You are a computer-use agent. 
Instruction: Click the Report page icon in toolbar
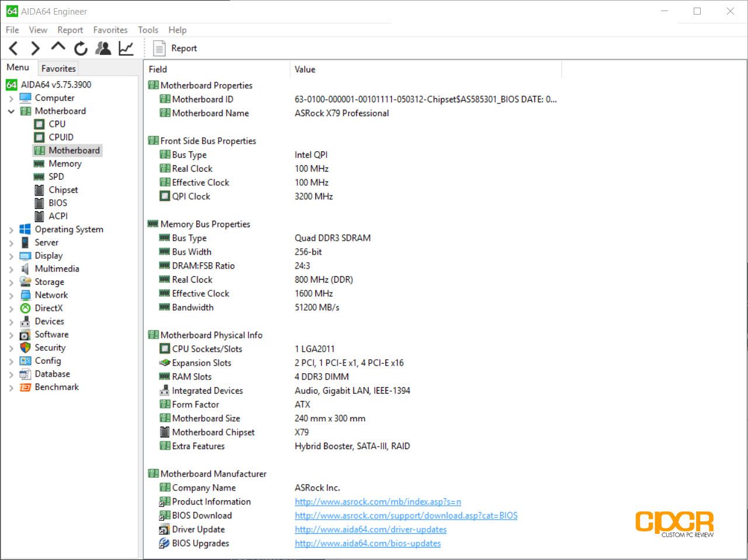point(159,48)
